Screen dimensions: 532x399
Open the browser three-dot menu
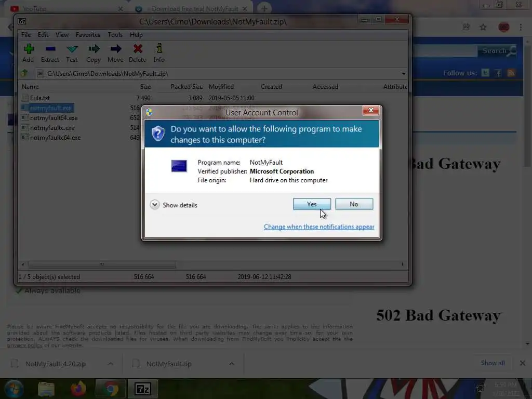pyautogui.click(x=521, y=27)
